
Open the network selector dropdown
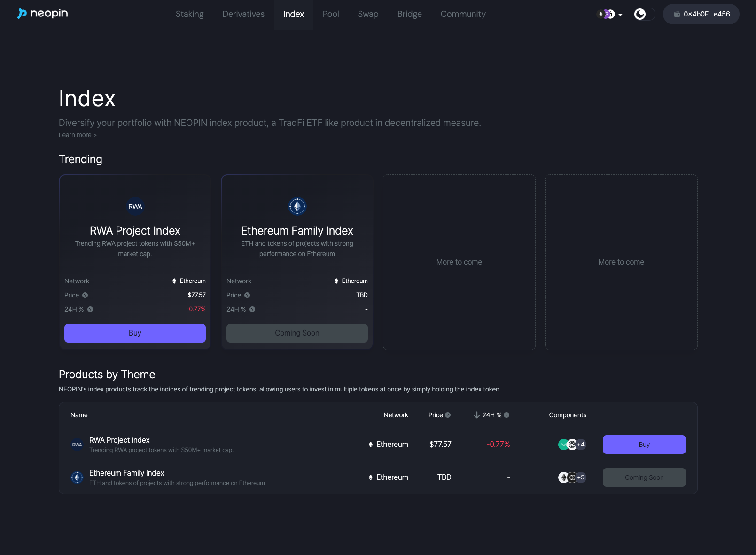point(610,14)
